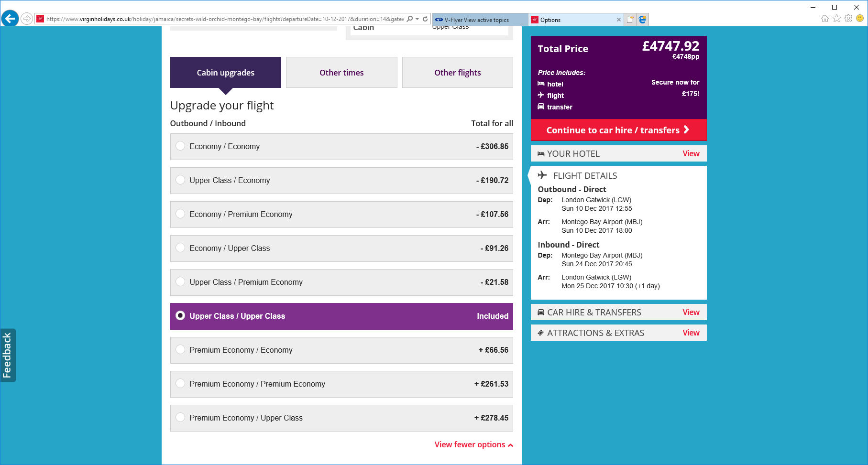This screenshot has width=868, height=465.
Task: Select Upper Class / Premium Economy radio option
Action: point(180,282)
